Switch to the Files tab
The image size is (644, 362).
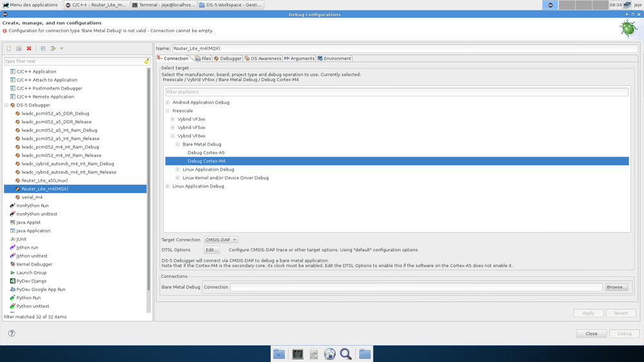pyautogui.click(x=203, y=59)
